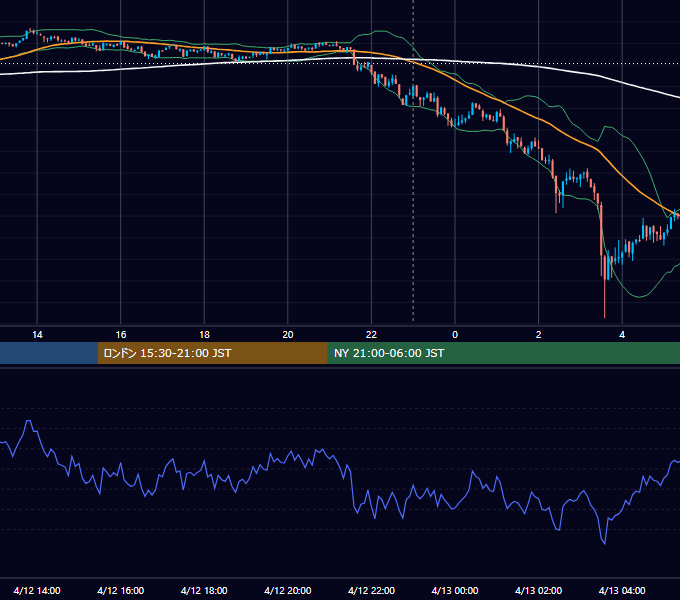Click the blue session bar before London
Viewport: 680px width, 600px height.
click(x=49, y=353)
